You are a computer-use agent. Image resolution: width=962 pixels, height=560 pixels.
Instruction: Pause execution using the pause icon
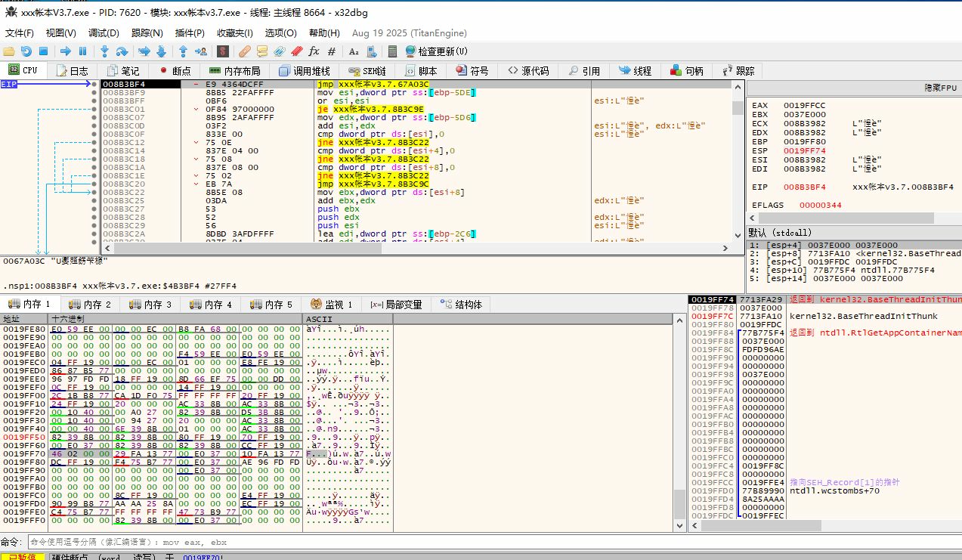pos(82,51)
